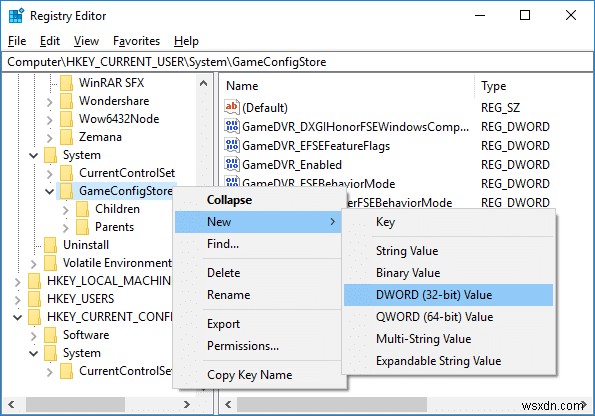Click the DWORD icon of GameDVR_Enabled
Image resolution: width=595 pixels, height=416 pixels.
tap(231, 164)
